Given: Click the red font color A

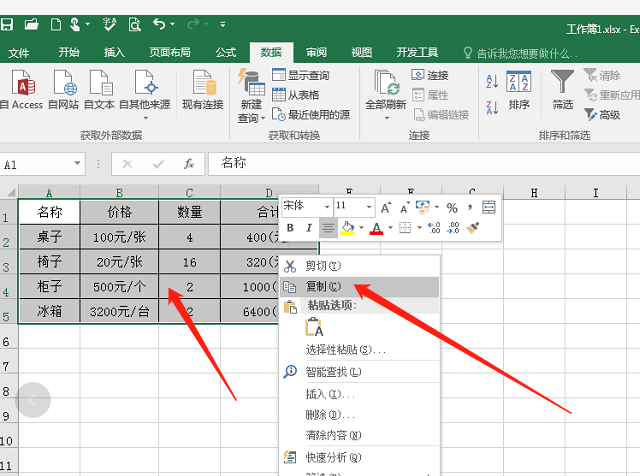Looking at the screenshot, I should (x=376, y=228).
